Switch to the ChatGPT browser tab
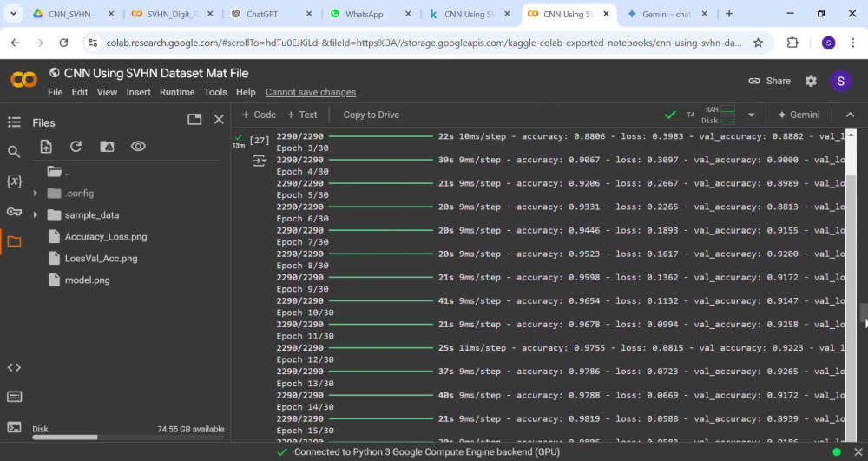Screen dimensions: 868x461 (x=271, y=14)
